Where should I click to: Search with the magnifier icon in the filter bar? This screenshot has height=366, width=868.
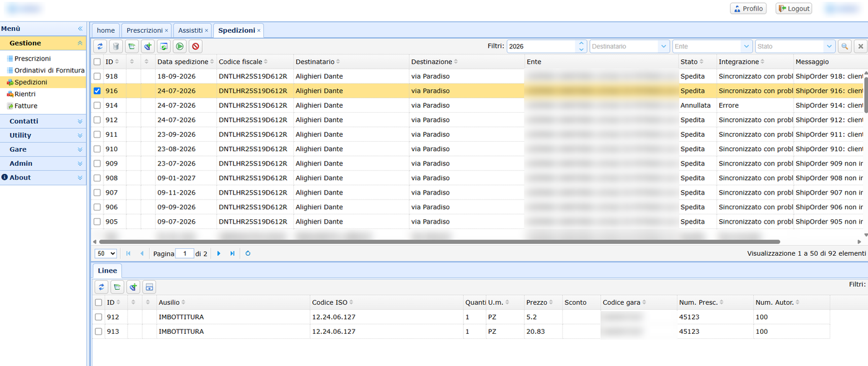(x=844, y=46)
